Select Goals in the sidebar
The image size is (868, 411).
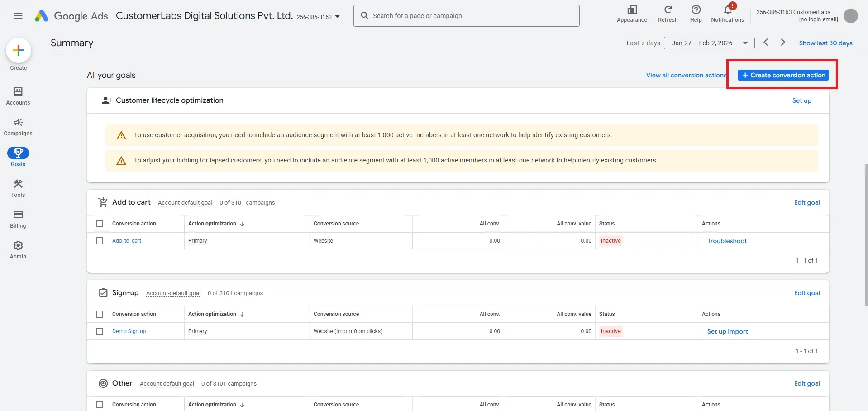[18, 157]
